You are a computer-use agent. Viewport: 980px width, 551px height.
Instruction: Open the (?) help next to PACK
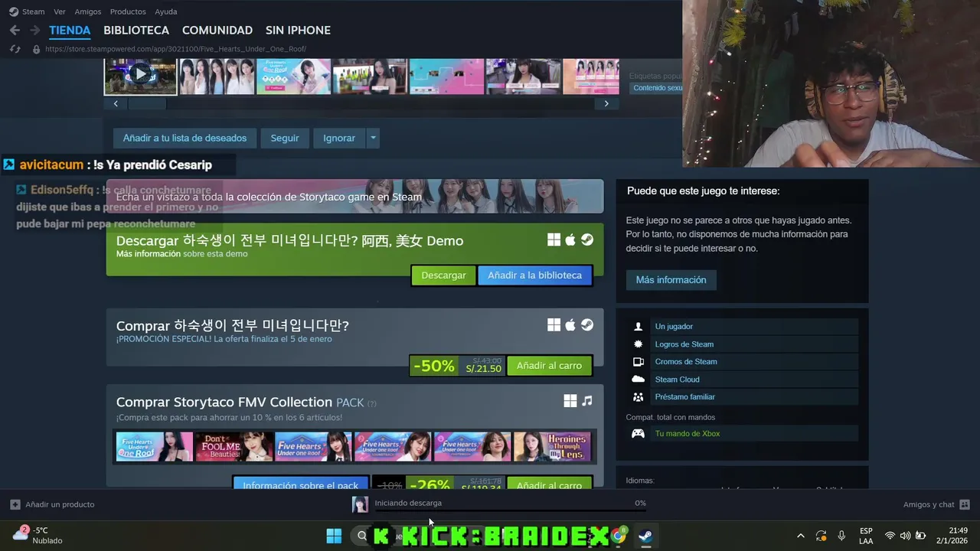pos(372,403)
